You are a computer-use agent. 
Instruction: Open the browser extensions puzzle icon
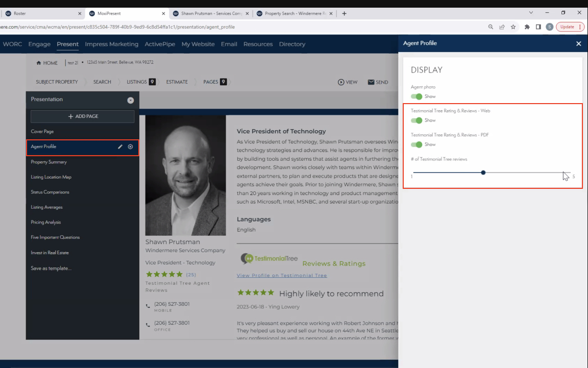[x=527, y=27]
